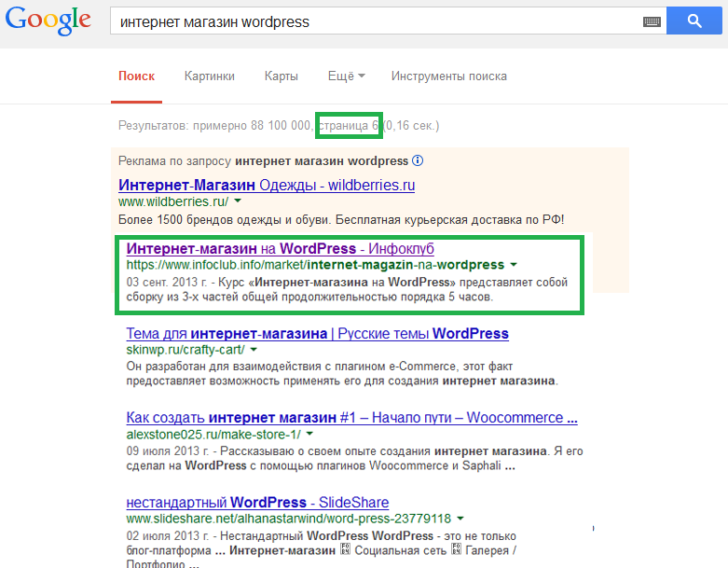Click the ad info icon next to Реклама
The image size is (728, 568).
point(418,160)
